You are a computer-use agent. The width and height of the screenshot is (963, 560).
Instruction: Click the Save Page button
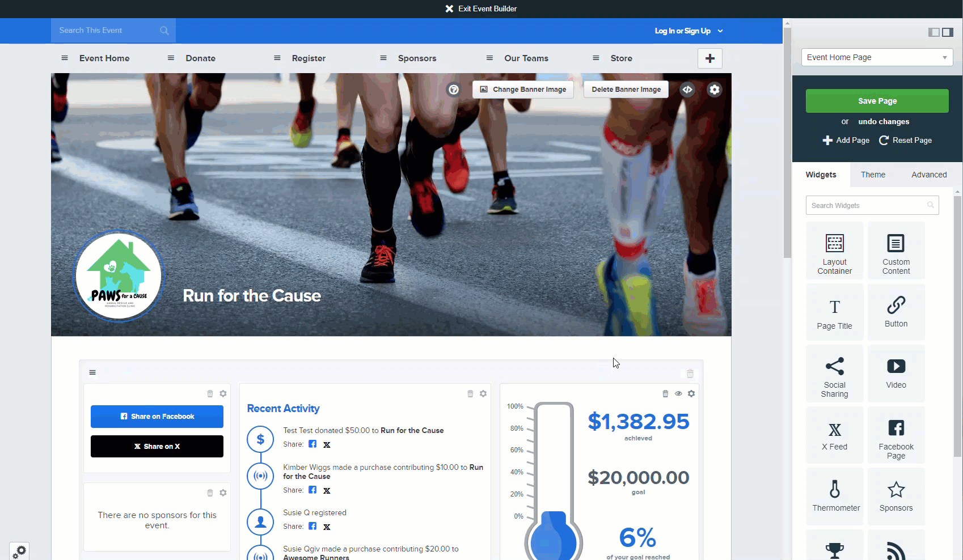coord(877,101)
